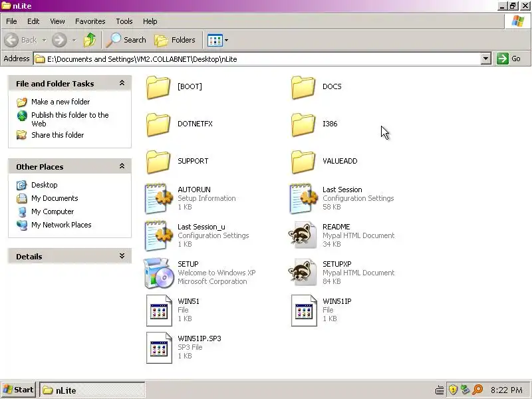The image size is (532, 399).
Task: Click the Search toolbar button
Action: tap(126, 40)
